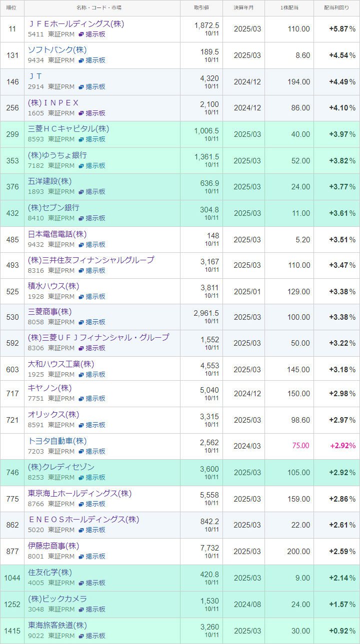The height and width of the screenshot is (644, 360).
Task: Click the 掲示板 text link for 三菱商事
Action: pos(95,322)
